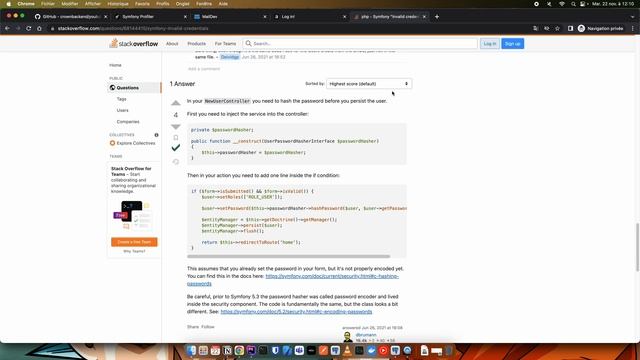Open the Symfony 5.2 encoding-passwords link
This screenshot has width=640, height=360.
(296, 312)
